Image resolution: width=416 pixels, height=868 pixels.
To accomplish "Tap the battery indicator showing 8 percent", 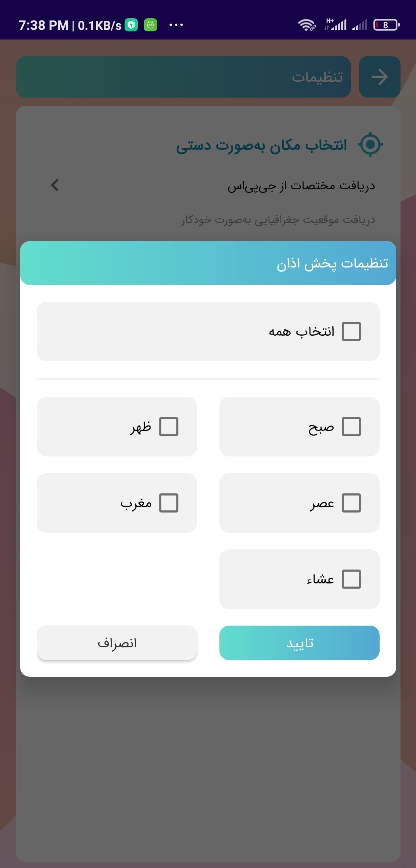I will coord(386,24).
